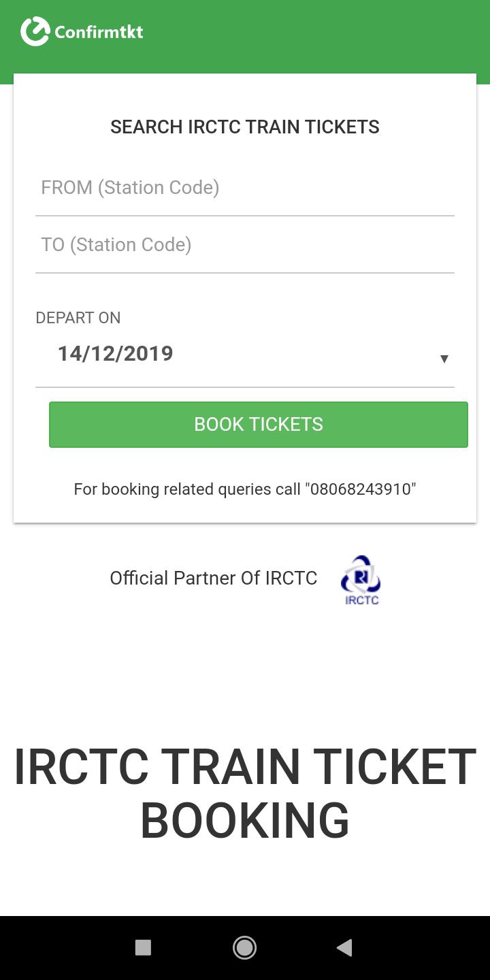Open the 14/12/2019 date selector
Viewport: 490px width, 980px height.
(x=116, y=354)
